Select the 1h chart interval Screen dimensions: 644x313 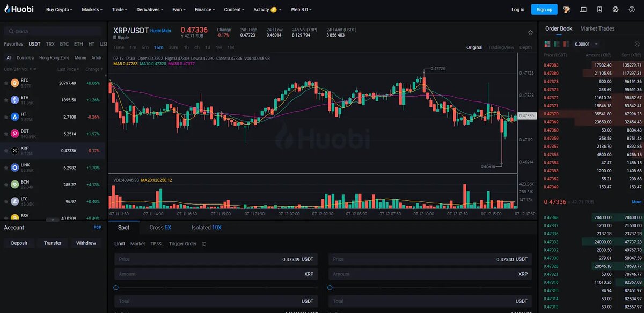[186, 47]
